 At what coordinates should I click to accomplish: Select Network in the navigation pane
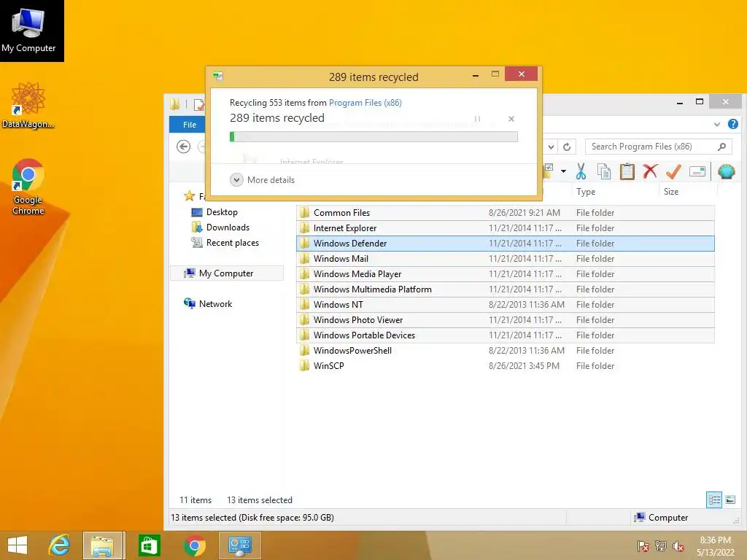215,304
